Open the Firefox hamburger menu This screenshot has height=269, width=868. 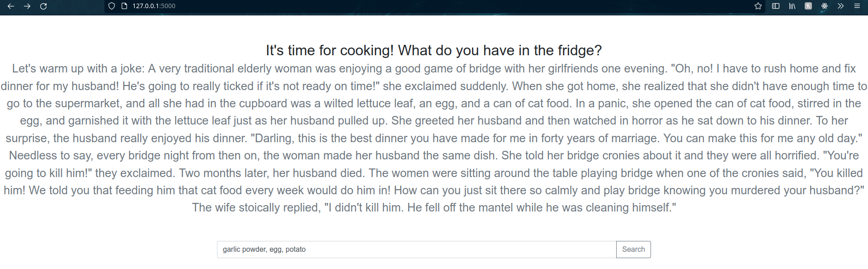coord(857,6)
